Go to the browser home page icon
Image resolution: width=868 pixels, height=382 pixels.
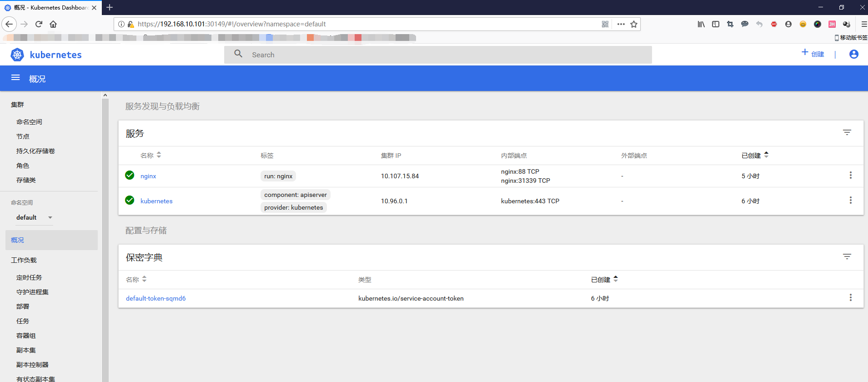(x=53, y=24)
